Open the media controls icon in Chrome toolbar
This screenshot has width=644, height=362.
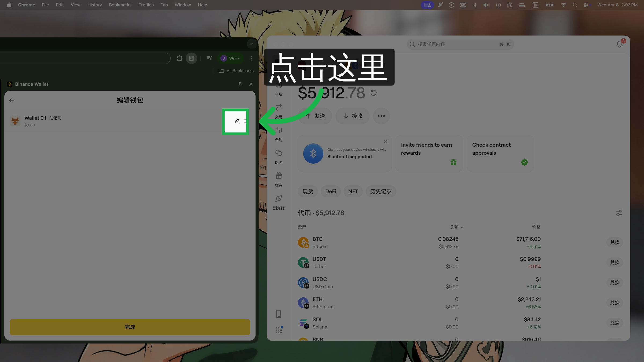pyautogui.click(x=210, y=58)
